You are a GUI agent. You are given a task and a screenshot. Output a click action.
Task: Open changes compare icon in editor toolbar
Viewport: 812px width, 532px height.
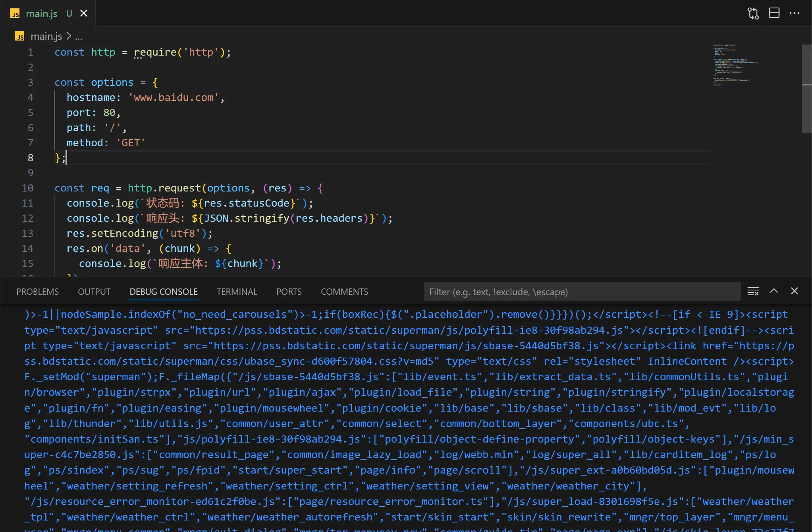(x=753, y=13)
